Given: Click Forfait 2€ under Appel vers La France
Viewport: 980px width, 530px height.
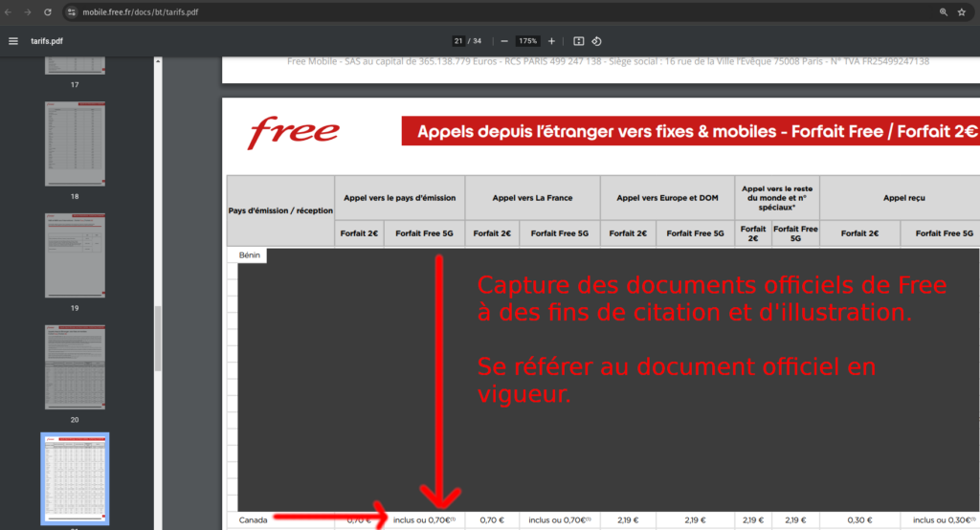Looking at the screenshot, I should (x=492, y=233).
